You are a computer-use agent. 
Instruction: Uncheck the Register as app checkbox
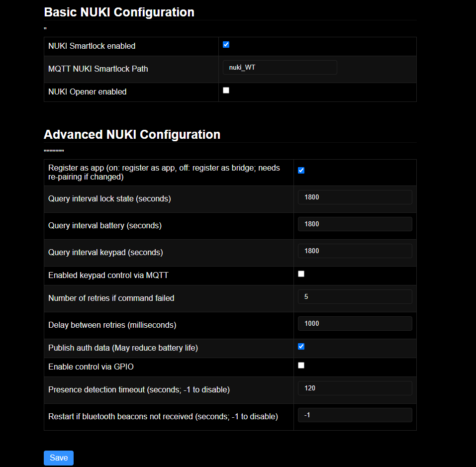tap(301, 170)
